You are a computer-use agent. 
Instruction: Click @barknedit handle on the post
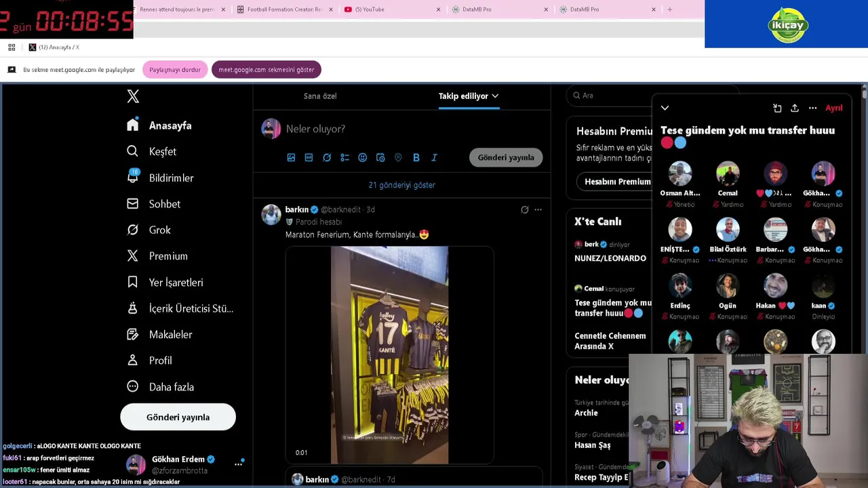pyautogui.click(x=342, y=209)
